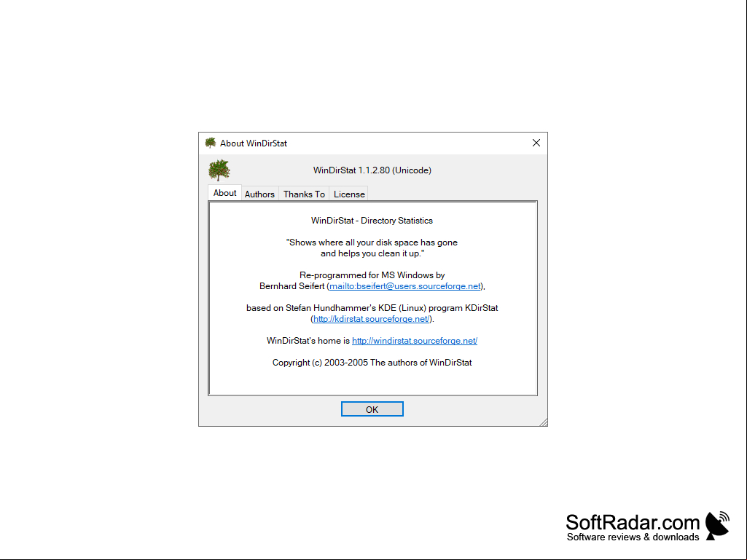Select the About tab
The height and width of the screenshot is (560, 747).
225,193
